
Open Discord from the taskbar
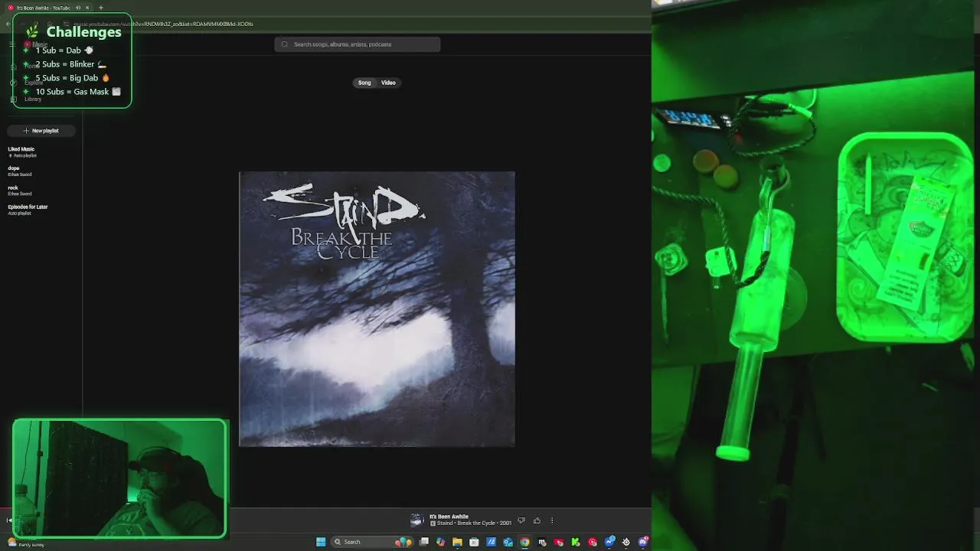pos(643,542)
